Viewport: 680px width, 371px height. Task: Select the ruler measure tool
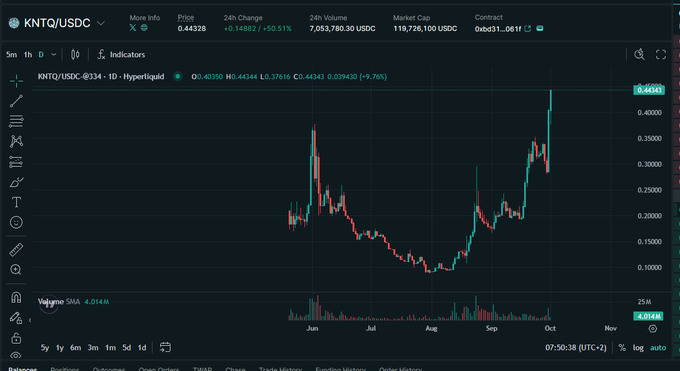(x=16, y=250)
